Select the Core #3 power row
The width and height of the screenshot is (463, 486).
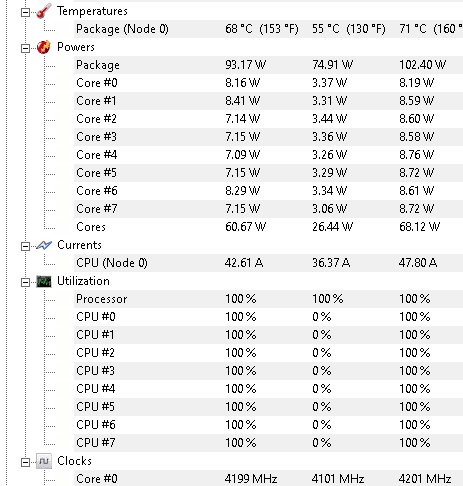coord(268,137)
